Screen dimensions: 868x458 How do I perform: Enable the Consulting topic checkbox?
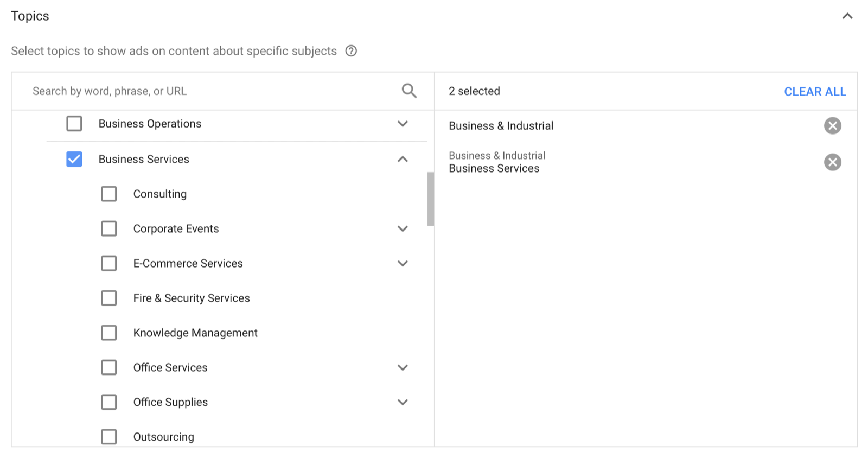(109, 194)
